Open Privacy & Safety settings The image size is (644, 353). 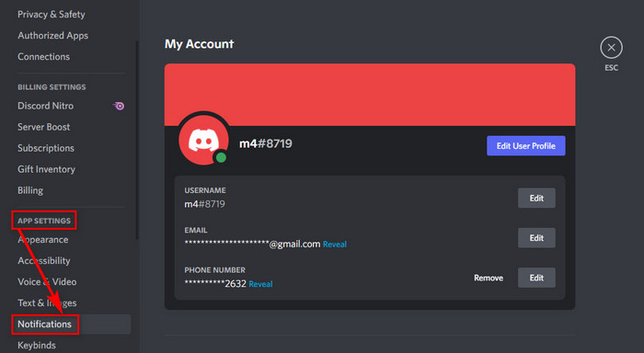point(52,15)
